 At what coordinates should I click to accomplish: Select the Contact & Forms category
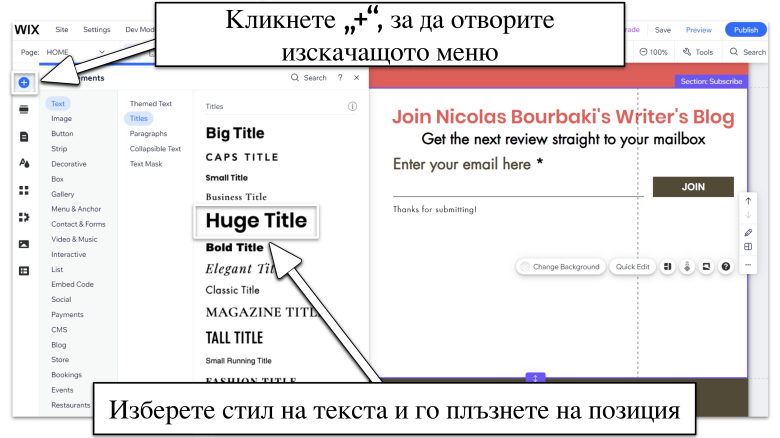tap(78, 224)
